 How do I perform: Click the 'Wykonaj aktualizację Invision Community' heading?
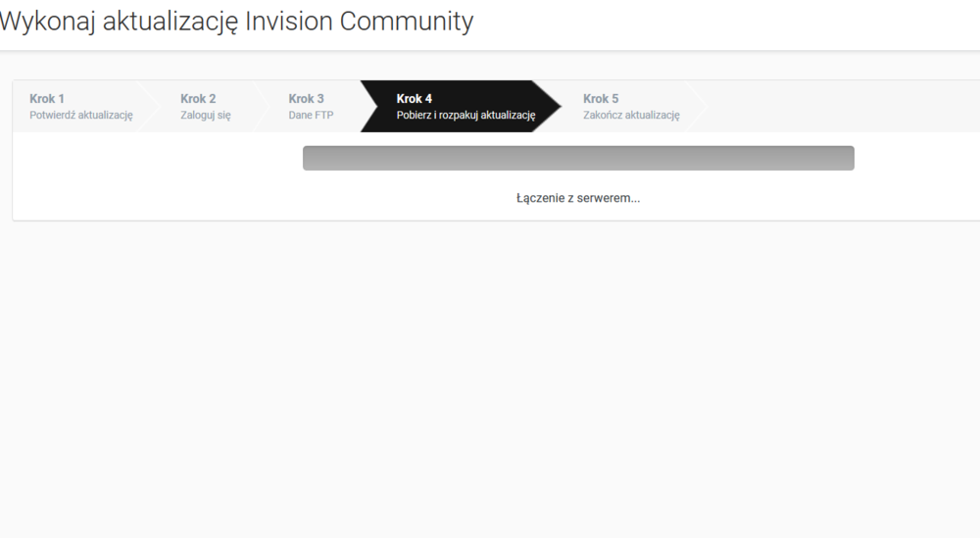[x=236, y=21]
